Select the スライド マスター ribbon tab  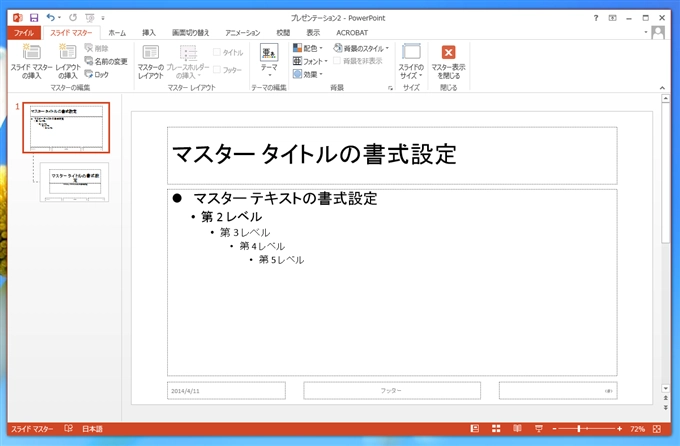pos(71,33)
